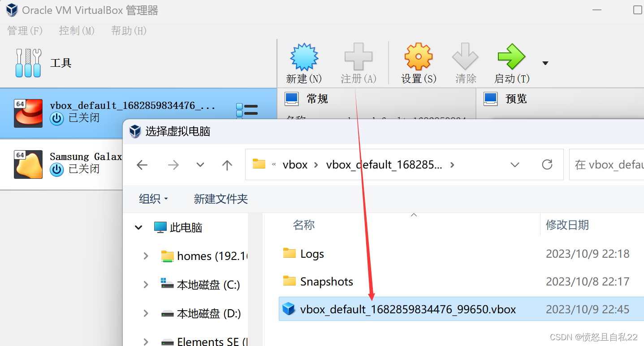The width and height of the screenshot is (644, 346).
Task: Open the 组织 dropdown menu
Action: click(153, 199)
